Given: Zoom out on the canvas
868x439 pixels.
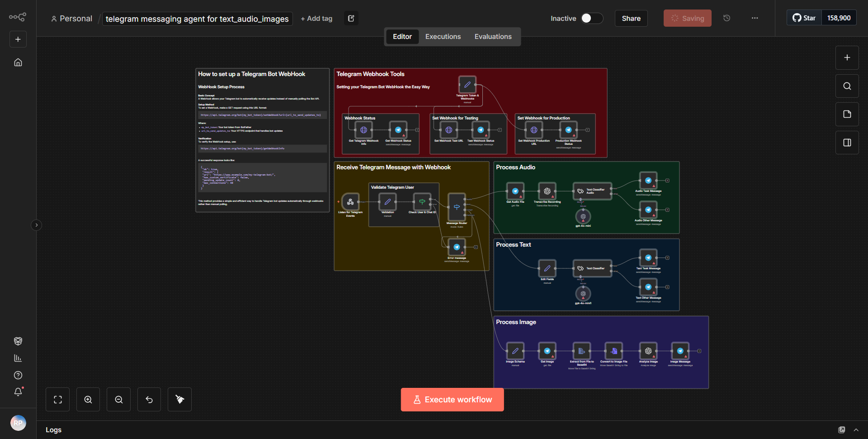Looking at the screenshot, I should tap(119, 400).
